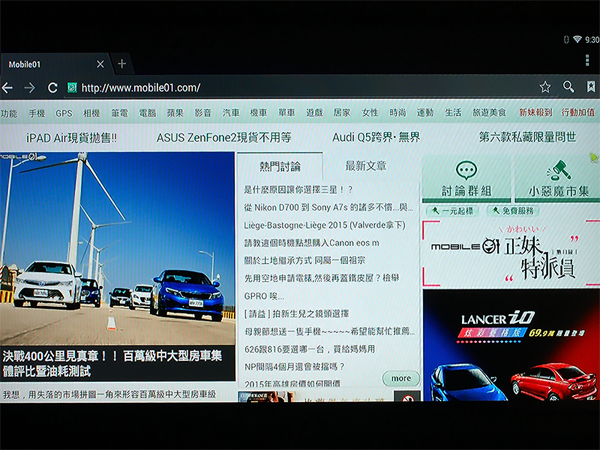This screenshot has height=450, width=600.
Task: Open the browser three-dot overflow menu
Action: point(587,60)
